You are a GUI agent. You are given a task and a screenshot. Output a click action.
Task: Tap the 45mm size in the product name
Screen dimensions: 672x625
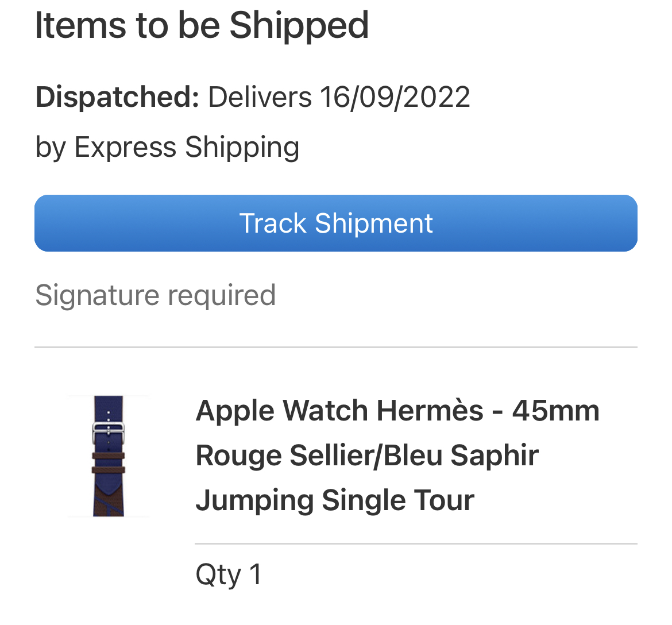tap(555, 411)
